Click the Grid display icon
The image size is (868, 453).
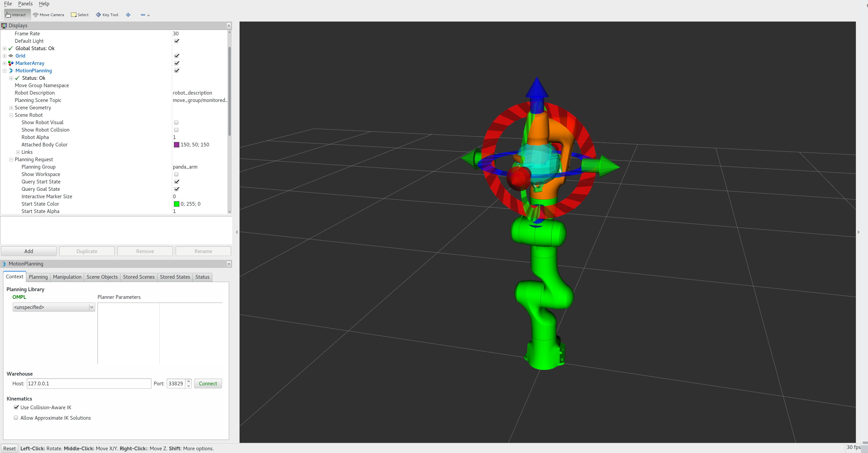(11, 56)
